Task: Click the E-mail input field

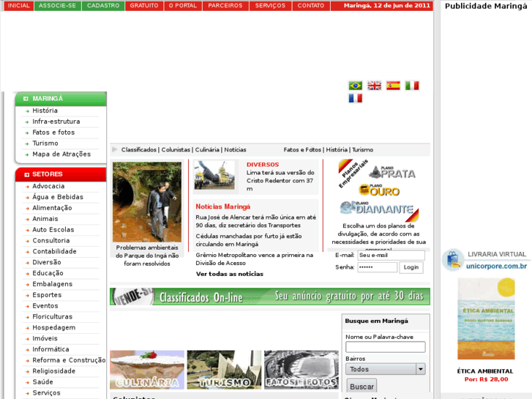Action: tap(391, 255)
